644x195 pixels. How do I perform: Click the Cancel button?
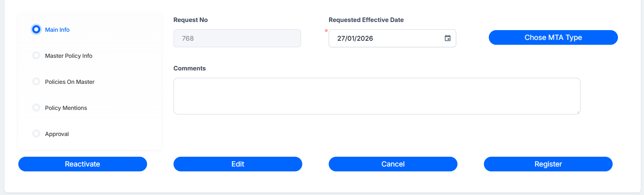click(x=393, y=164)
